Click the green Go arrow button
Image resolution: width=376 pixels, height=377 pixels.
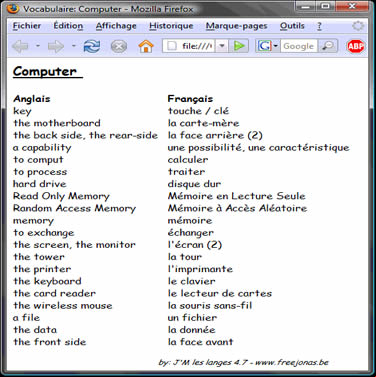[239, 46]
